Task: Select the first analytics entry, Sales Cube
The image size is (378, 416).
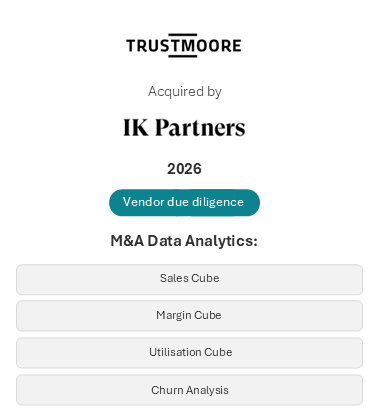Action: [189, 279]
